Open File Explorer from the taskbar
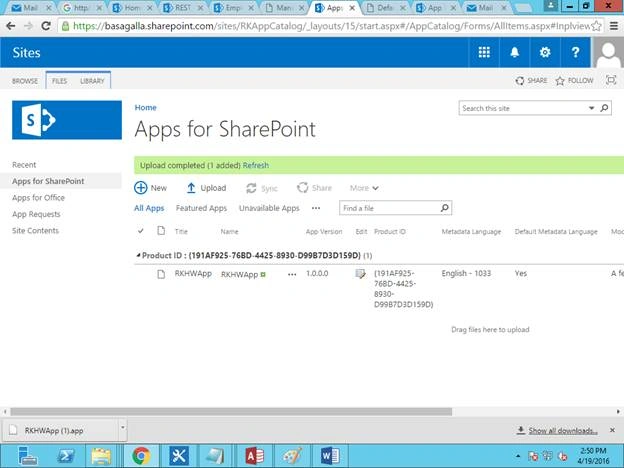This screenshot has height=468, width=624. pyautogui.click(x=101, y=456)
